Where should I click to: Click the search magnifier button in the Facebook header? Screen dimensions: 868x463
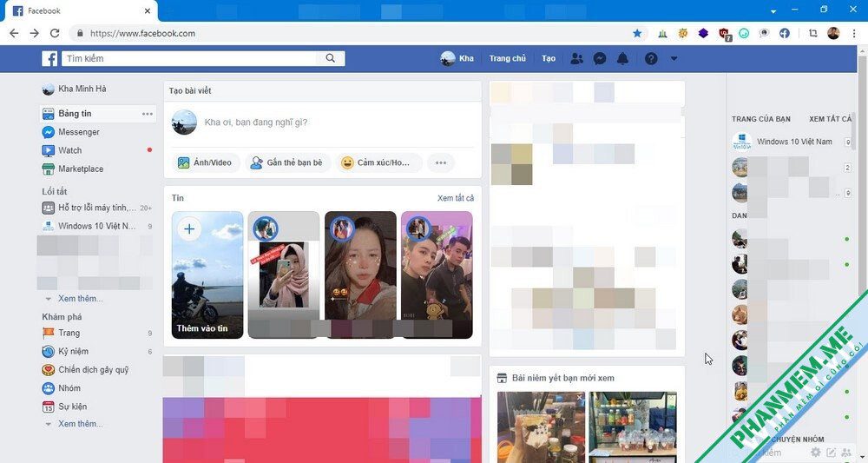click(331, 58)
